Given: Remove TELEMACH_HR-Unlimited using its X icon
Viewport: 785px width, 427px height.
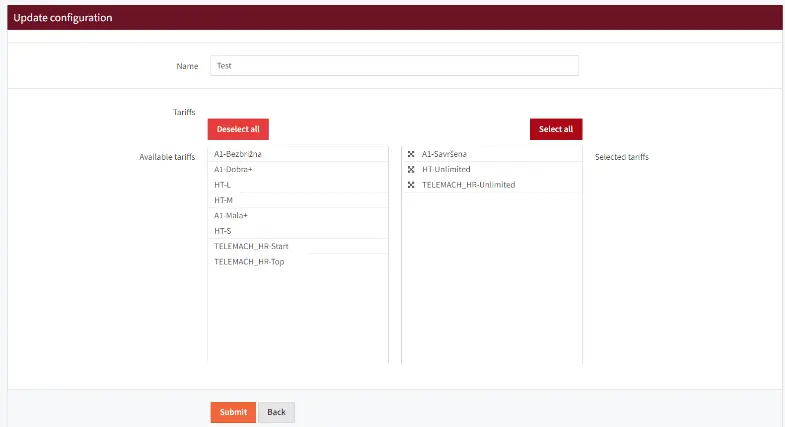Looking at the screenshot, I should coord(411,185).
